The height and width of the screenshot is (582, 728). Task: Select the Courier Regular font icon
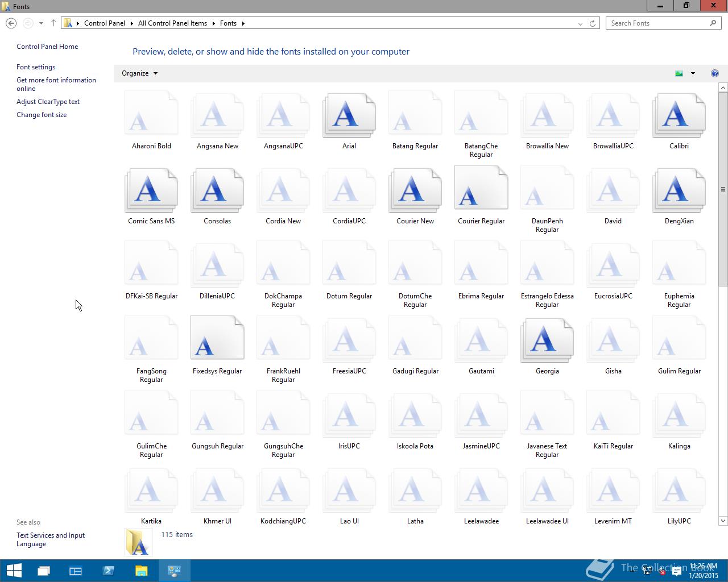click(x=481, y=188)
